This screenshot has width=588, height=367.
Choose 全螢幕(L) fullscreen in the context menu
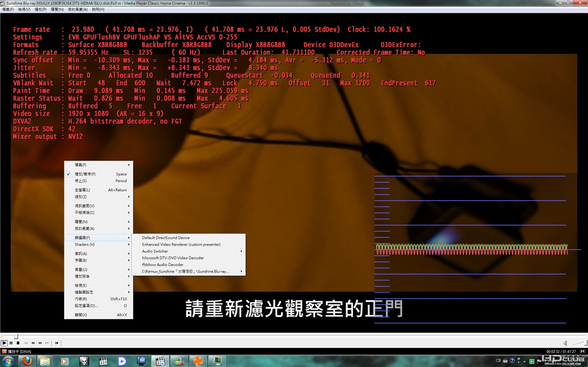[x=99, y=190]
